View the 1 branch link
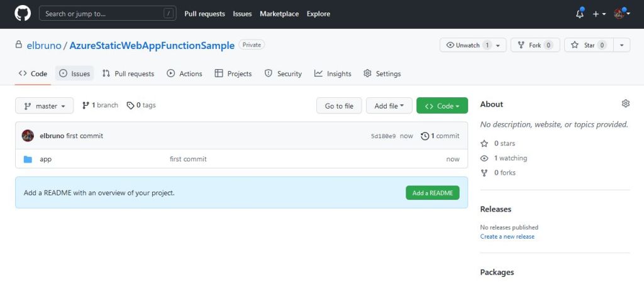Screen dimensions: 644x287 [100, 106]
